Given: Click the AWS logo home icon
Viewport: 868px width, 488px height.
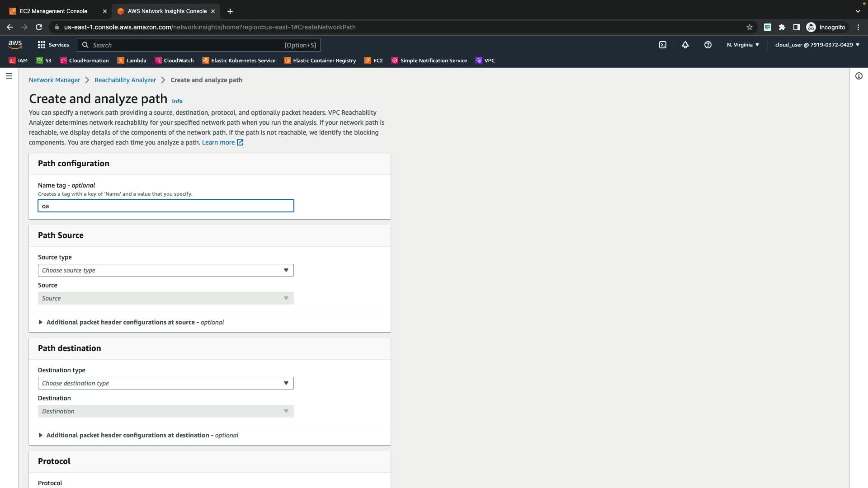Looking at the screenshot, I should [15, 45].
